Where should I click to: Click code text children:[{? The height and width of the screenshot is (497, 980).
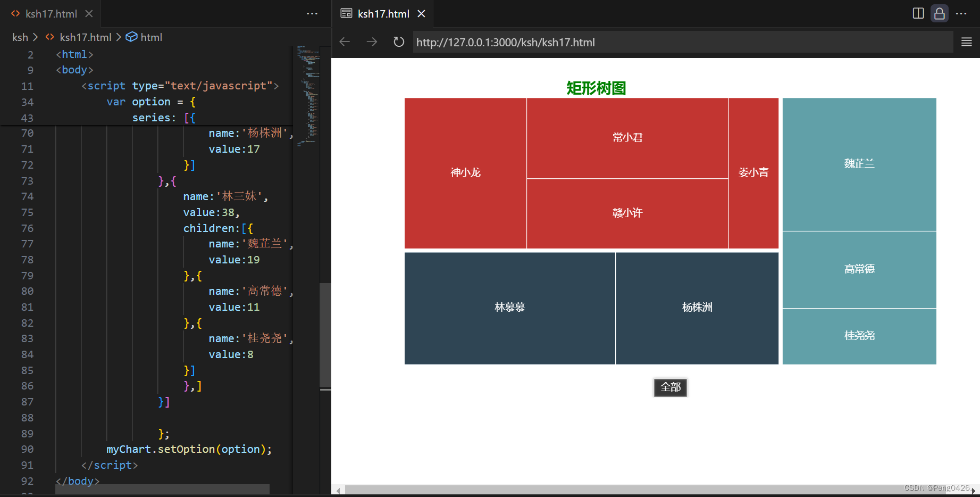pyautogui.click(x=218, y=228)
